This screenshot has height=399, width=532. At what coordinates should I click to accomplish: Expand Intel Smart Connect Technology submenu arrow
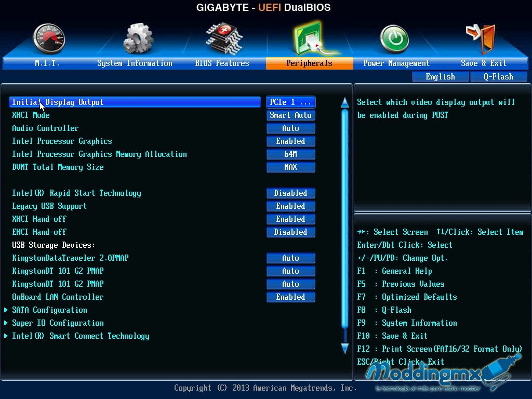pyautogui.click(x=6, y=336)
